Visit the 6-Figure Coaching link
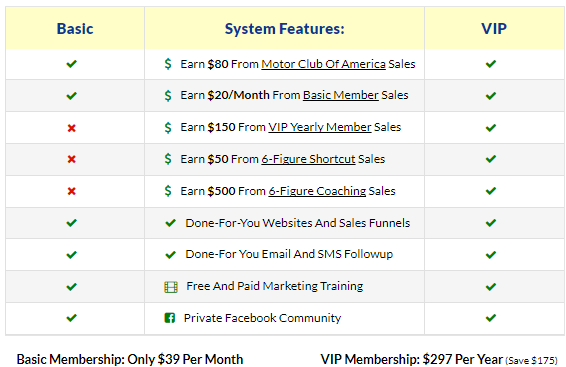 317,191
